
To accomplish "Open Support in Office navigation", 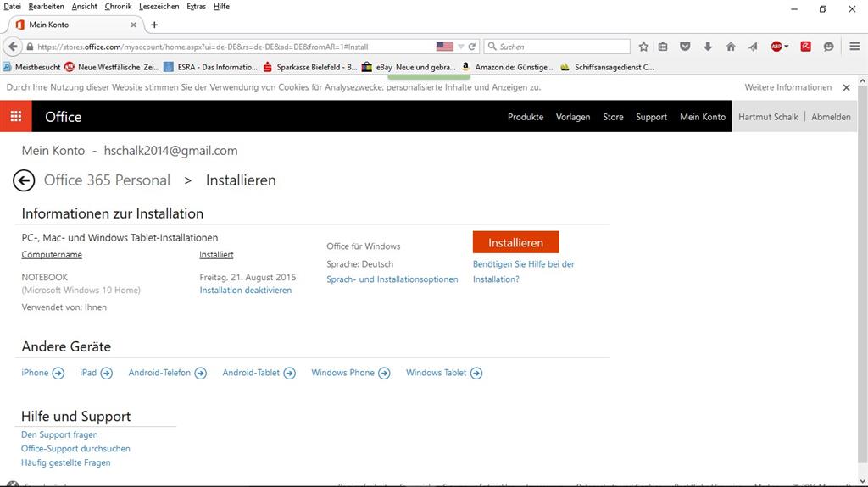I will [651, 117].
